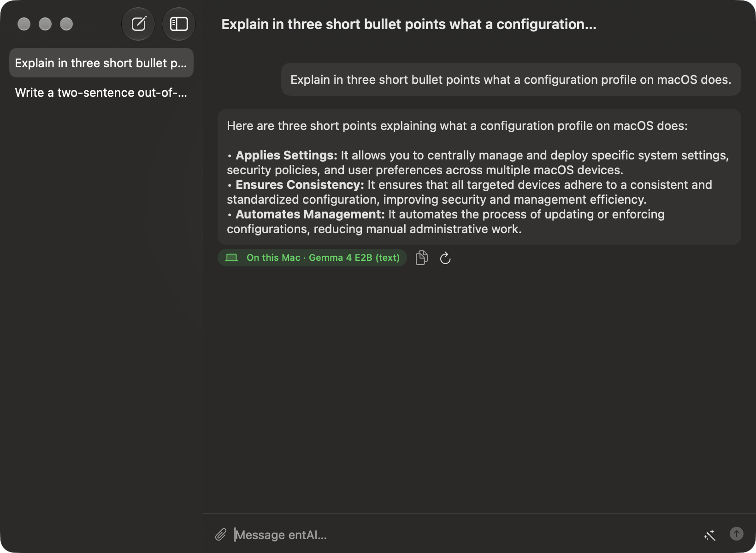Click the 'Ensures Consistency:' bullet text
The width and height of the screenshot is (756, 553).
coord(300,185)
